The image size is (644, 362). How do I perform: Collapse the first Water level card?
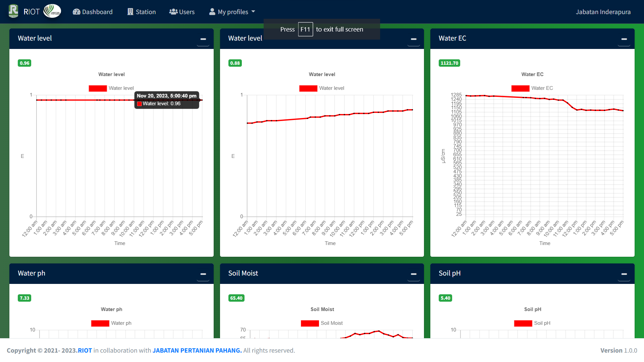click(203, 39)
